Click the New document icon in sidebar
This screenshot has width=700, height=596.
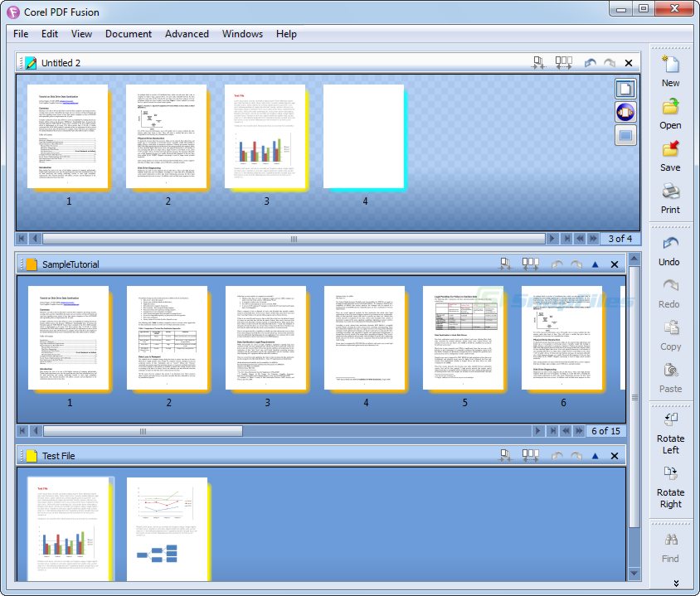[670, 64]
